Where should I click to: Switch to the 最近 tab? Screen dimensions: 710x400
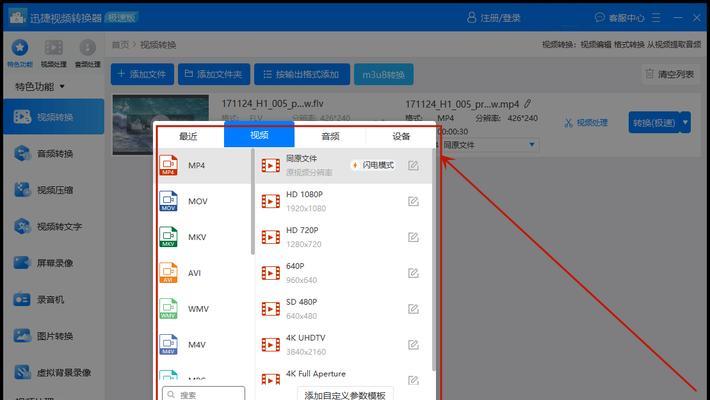(188, 136)
